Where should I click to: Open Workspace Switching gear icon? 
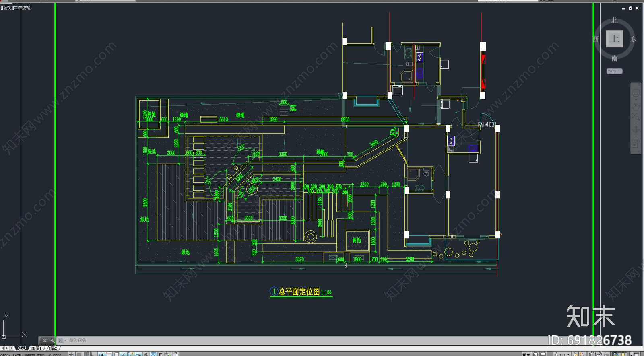(x=591, y=354)
